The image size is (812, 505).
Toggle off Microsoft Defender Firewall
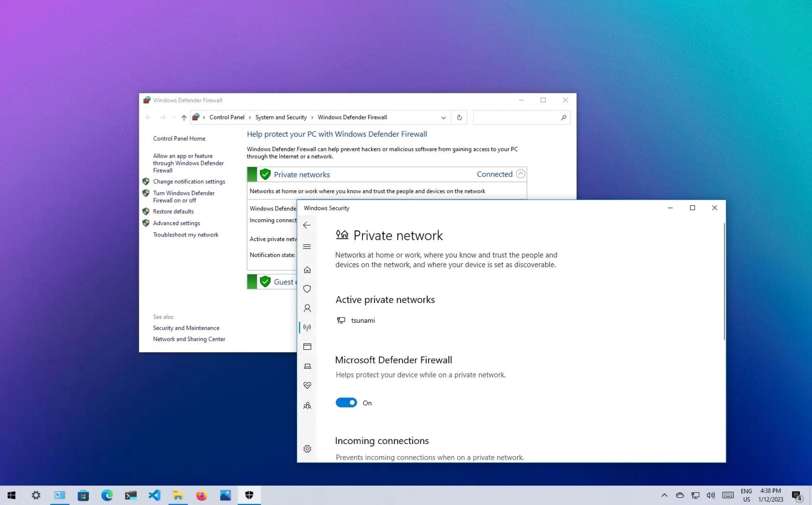click(346, 402)
